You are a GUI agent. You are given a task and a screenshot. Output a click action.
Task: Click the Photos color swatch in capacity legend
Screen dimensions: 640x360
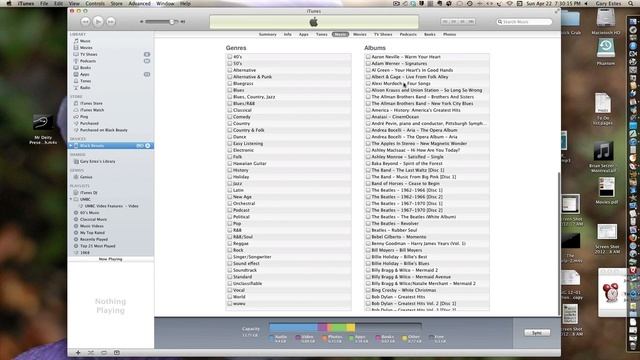[324, 338]
